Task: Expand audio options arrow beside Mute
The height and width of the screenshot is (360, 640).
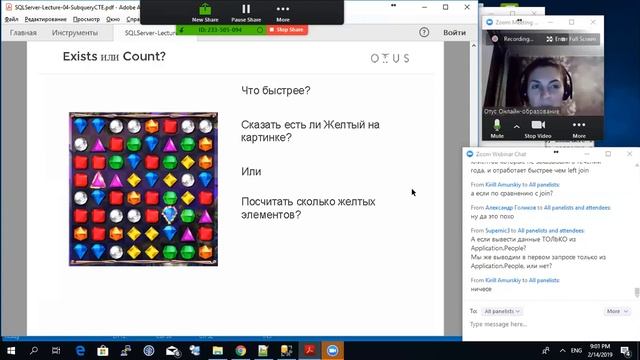Action: pyautogui.click(x=517, y=127)
